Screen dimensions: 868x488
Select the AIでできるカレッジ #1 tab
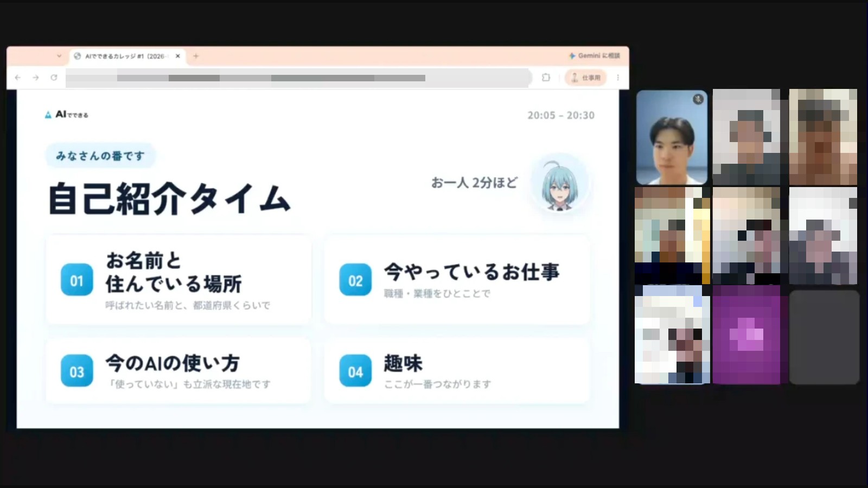pos(127,56)
